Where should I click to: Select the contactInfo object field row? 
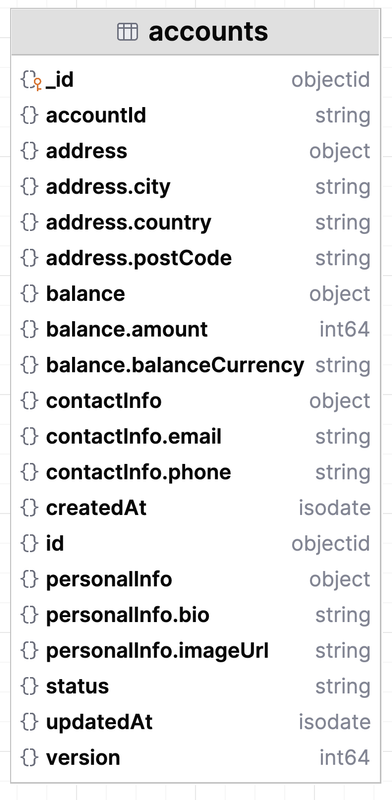click(195, 401)
